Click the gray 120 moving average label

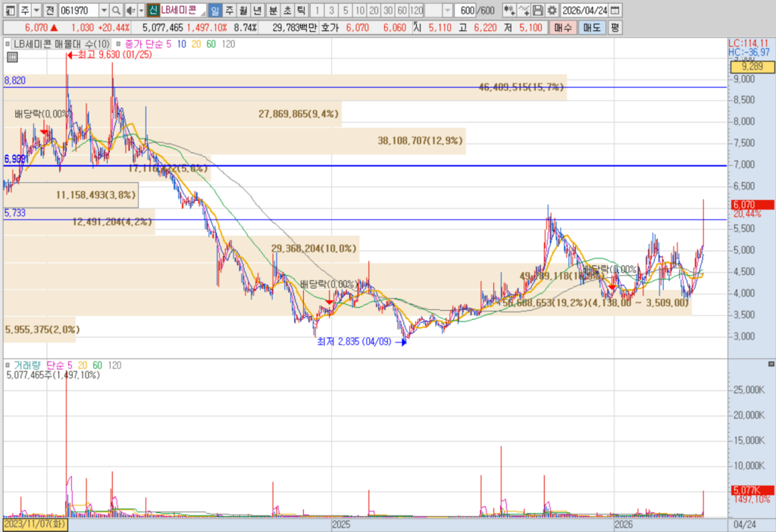[x=228, y=44]
